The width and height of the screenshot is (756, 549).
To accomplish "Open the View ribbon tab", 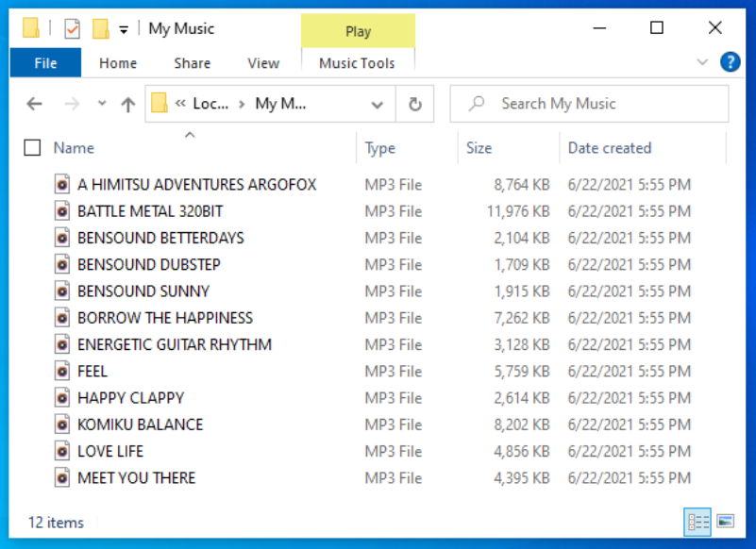I will (x=263, y=63).
